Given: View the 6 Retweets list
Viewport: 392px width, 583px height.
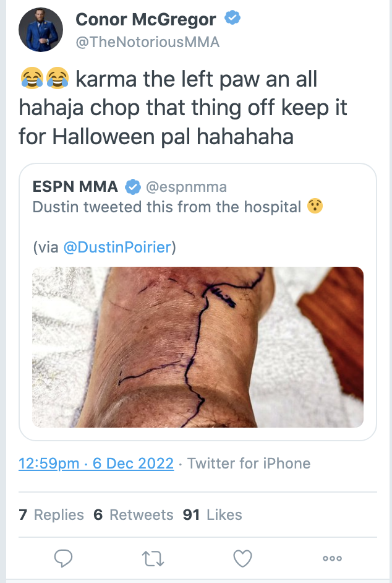Looking at the screenshot, I should tap(134, 514).
